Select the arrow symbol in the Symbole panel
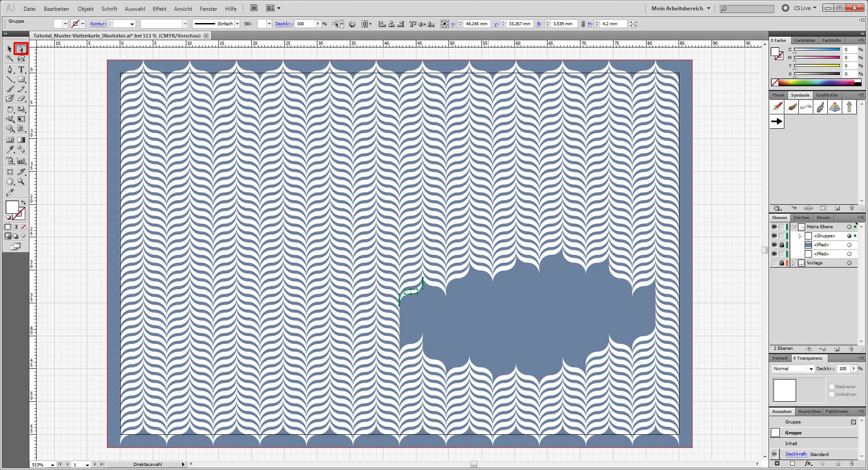The image size is (868, 470). click(x=776, y=121)
